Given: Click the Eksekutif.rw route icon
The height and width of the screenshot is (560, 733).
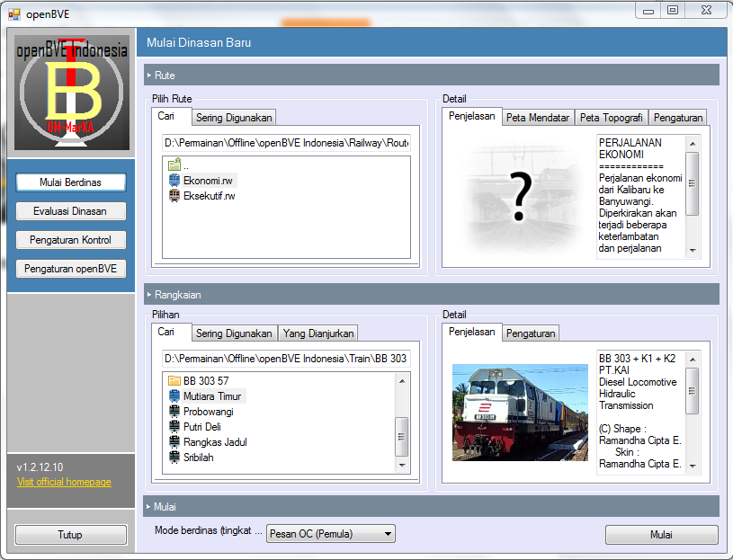Looking at the screenshot, I should click(x=174, y=196).
